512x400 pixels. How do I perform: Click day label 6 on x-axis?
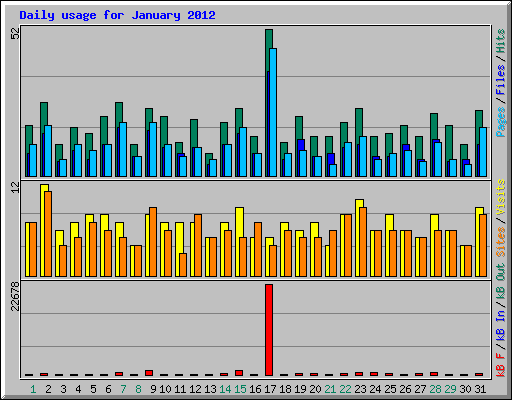tap(108, 389)
